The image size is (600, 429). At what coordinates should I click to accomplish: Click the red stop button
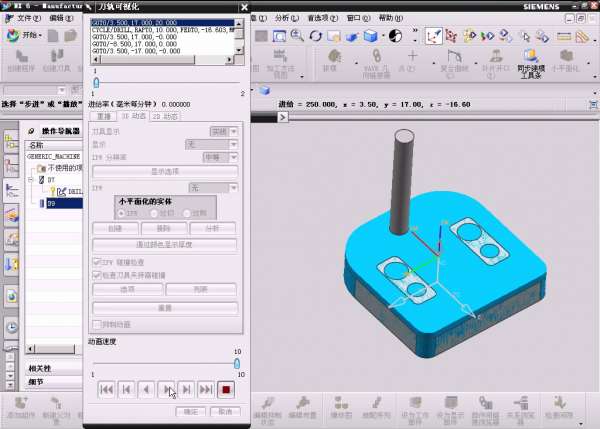coord(226,390)
